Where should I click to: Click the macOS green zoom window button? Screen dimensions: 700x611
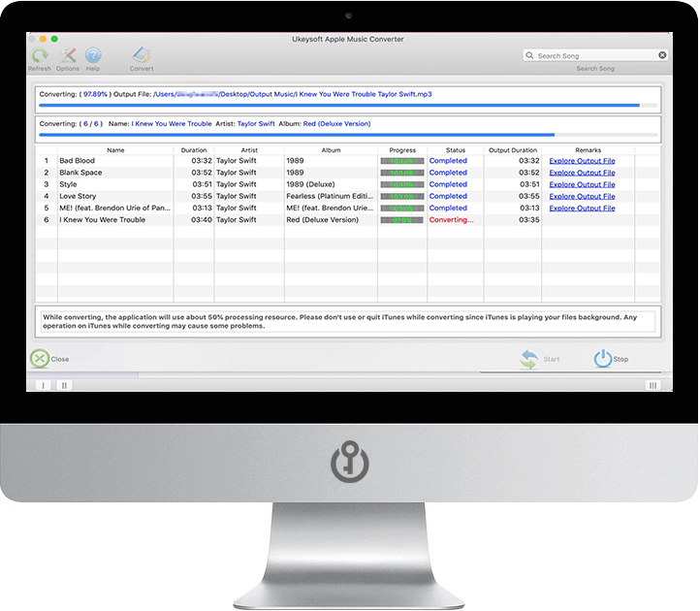click(54, 39)
